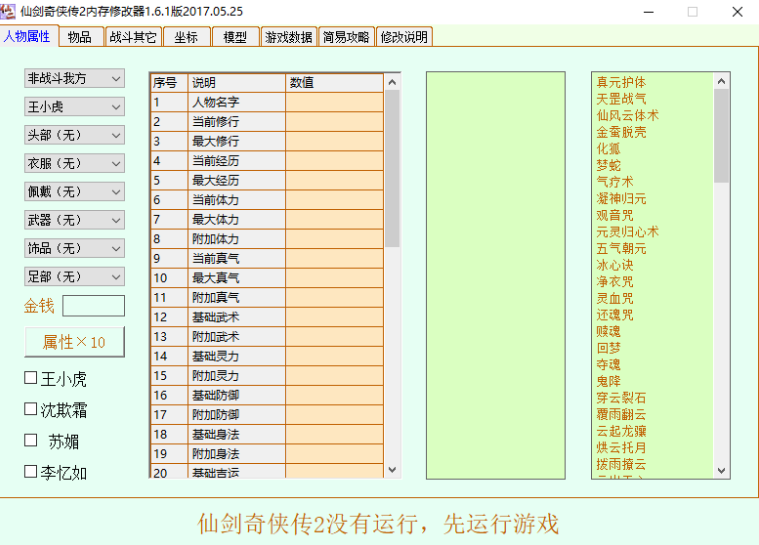759x545 pixels.
Task: Open the 修改说明 tab
Action: coord(404,37)
